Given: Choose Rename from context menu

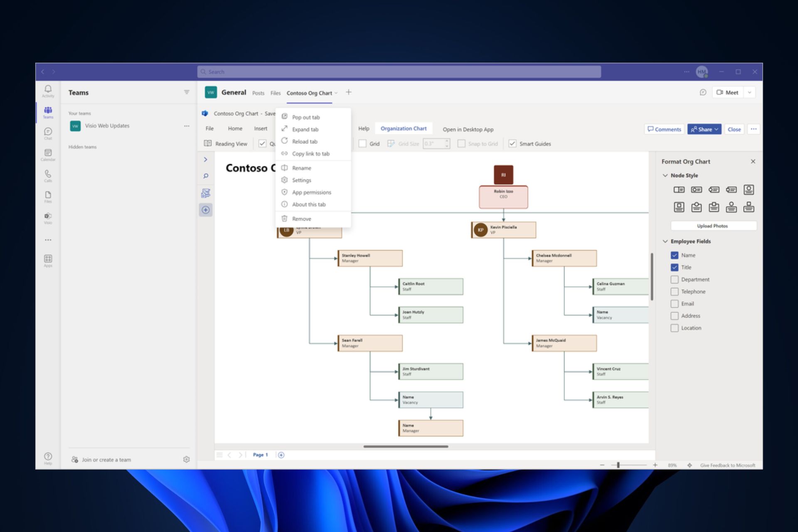Looking at the screenshot, I should pos(313,168).
